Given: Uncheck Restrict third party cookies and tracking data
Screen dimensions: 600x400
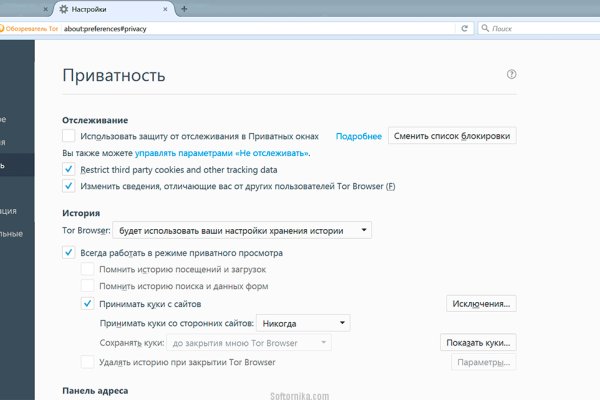Looking at the screenshot, I should [68, 170].
